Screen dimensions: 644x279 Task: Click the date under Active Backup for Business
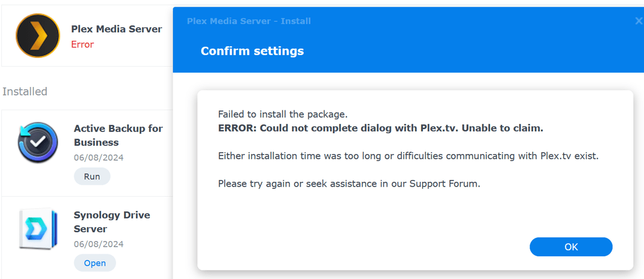(x=99, y=158)
